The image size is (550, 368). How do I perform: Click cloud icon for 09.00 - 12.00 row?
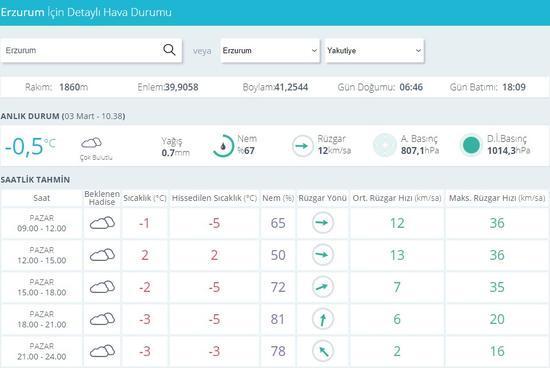click(102, 223)
